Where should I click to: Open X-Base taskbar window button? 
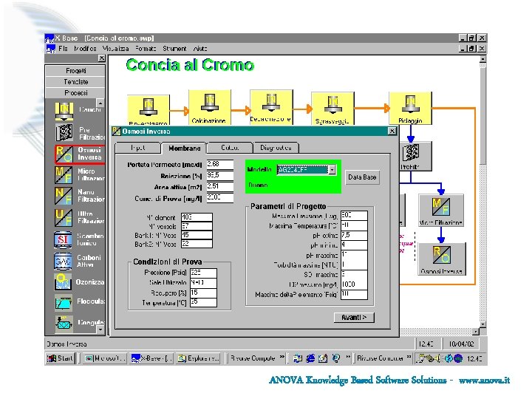[151, 358]
